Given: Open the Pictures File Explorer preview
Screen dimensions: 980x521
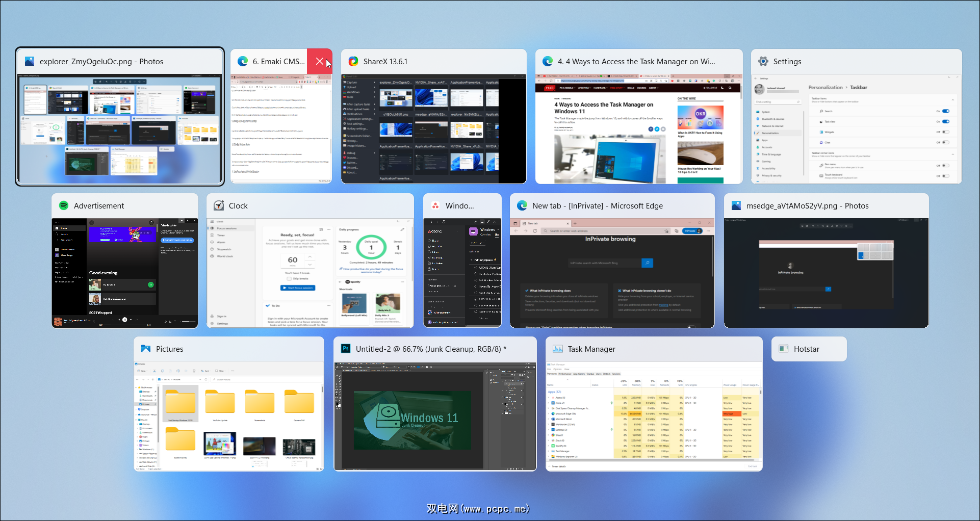Looking at the screenshot, I should pos(229,416).
